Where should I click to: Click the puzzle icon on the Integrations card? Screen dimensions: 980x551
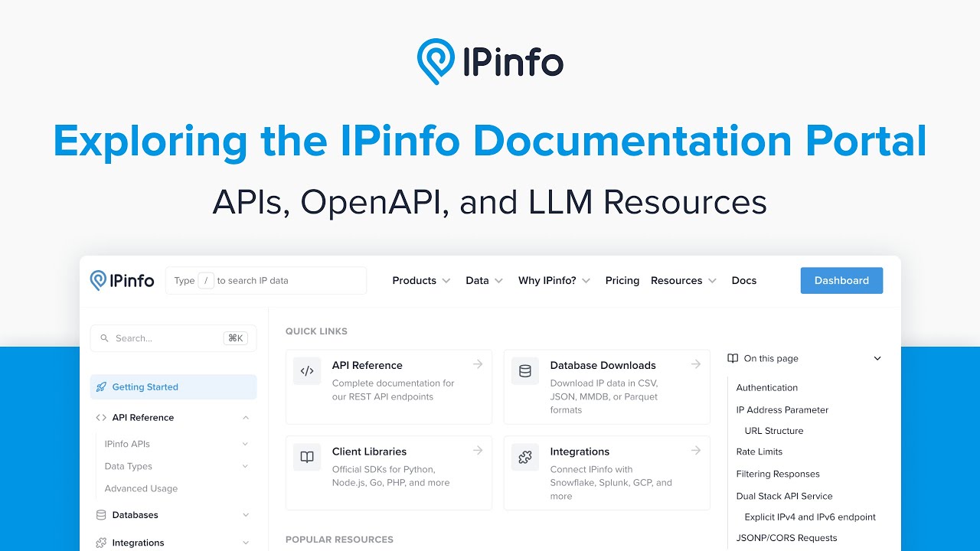525,458
